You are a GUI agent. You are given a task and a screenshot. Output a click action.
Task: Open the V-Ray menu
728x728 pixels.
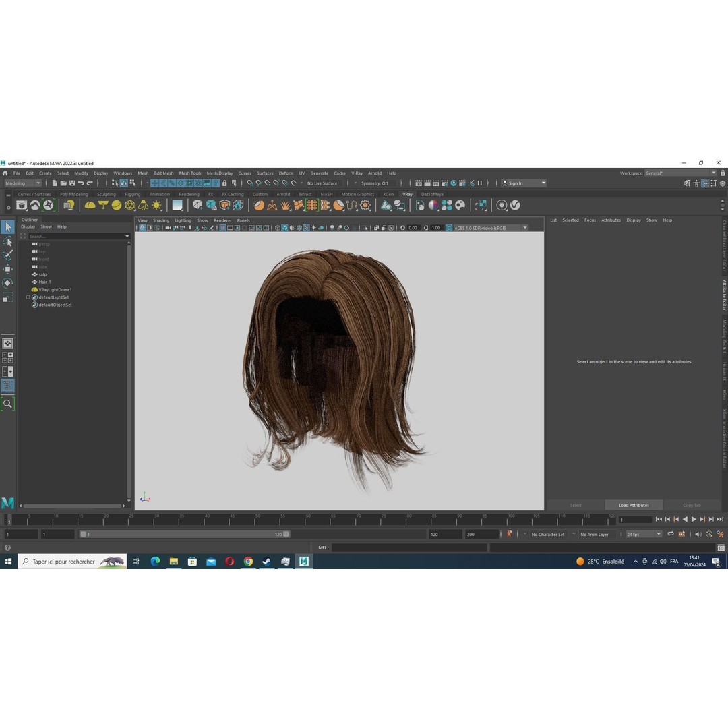coord(357,173)
